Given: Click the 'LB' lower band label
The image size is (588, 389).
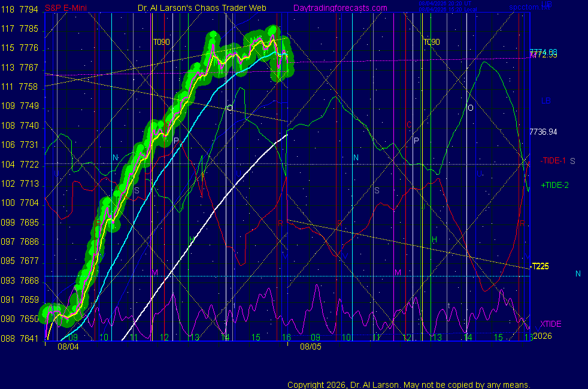Looking at the screenshot, I should click(x=546, y=101).
